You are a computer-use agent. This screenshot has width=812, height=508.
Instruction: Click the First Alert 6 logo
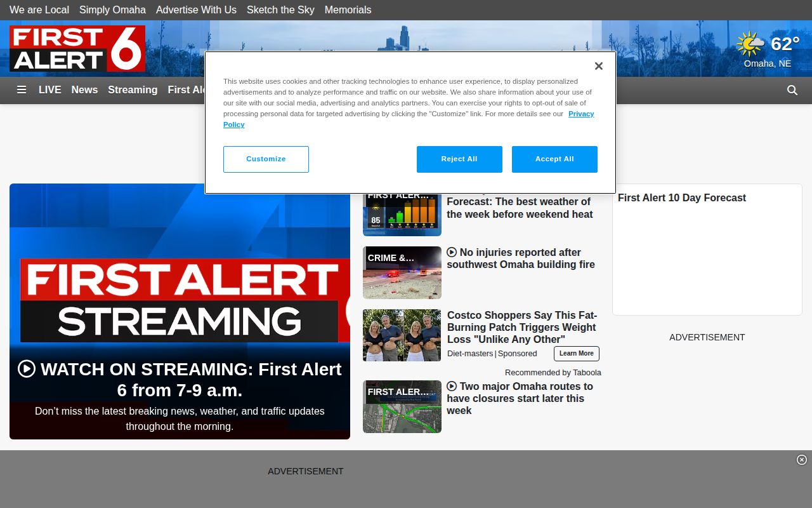point(77,48)
